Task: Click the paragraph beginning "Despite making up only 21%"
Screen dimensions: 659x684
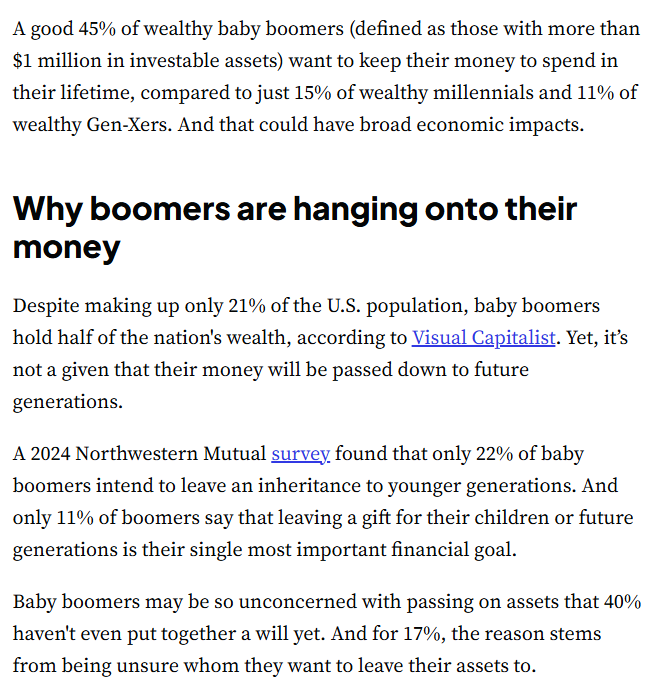Action: coord(321,354)
